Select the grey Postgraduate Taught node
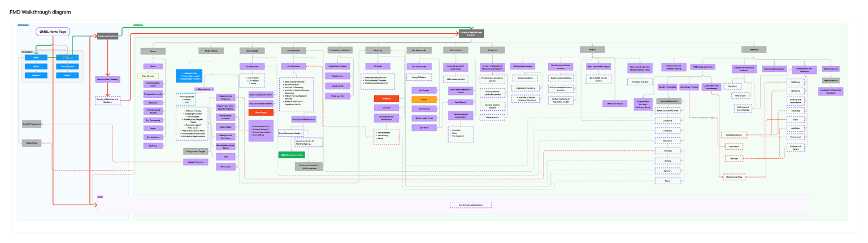 coord(196,151)
